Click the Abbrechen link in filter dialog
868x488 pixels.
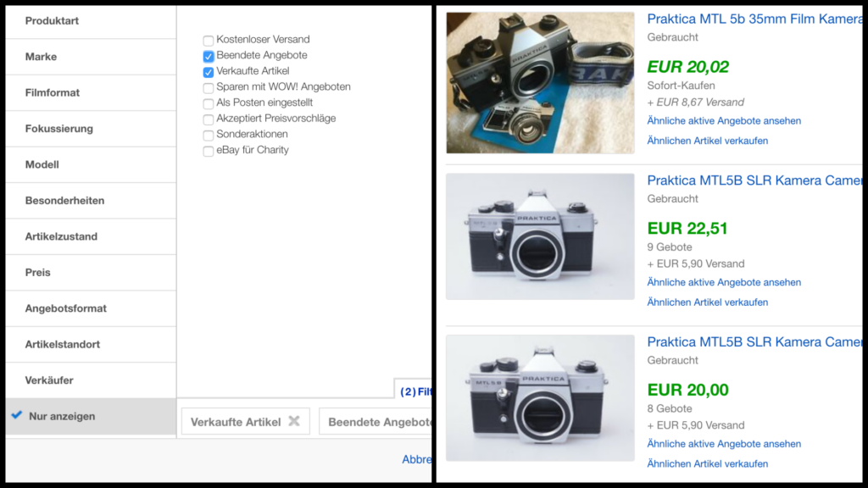click(x=416, y=459)
